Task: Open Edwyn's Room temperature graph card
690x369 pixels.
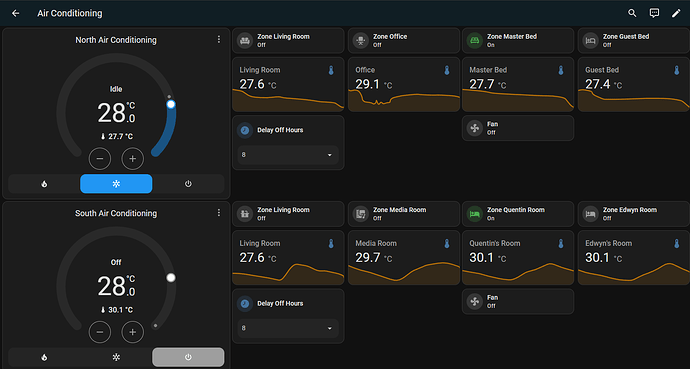Action: pyautogui.click(x=633, y=257)
